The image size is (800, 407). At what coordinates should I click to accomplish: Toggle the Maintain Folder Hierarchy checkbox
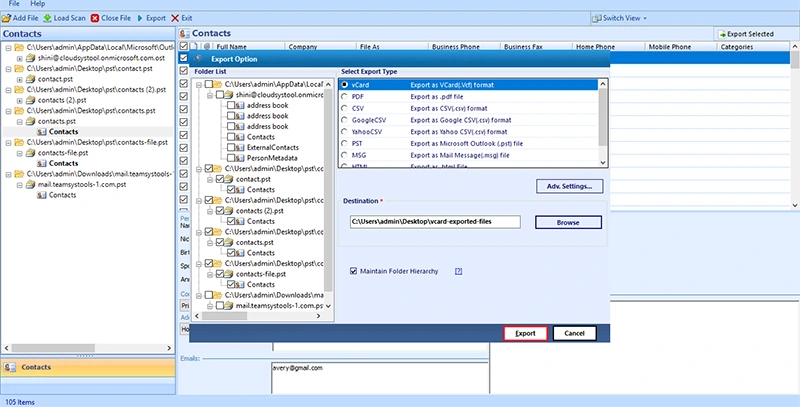click(x=354, y=271)
